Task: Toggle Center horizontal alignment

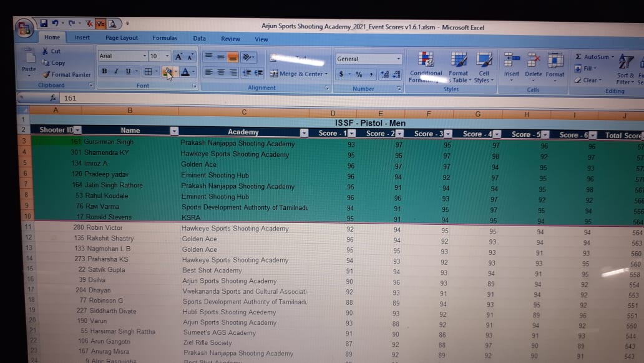Action: tap(221, 72)
